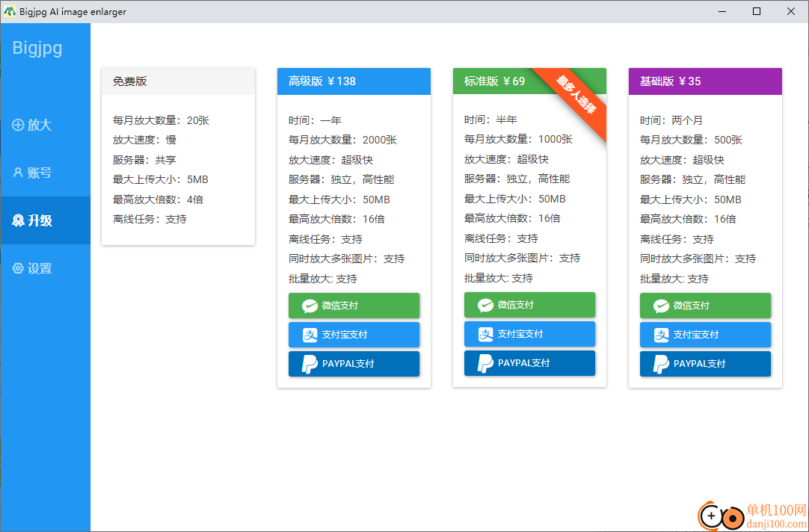Click the Alipay icon in 高级版 card
Screen dimensions: 809x532
310,335
